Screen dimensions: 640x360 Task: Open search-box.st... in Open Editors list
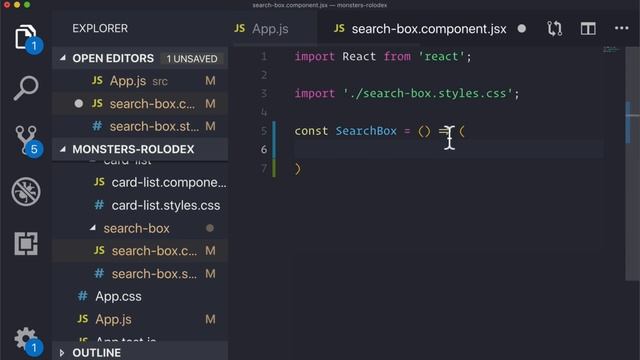point(140,127)
